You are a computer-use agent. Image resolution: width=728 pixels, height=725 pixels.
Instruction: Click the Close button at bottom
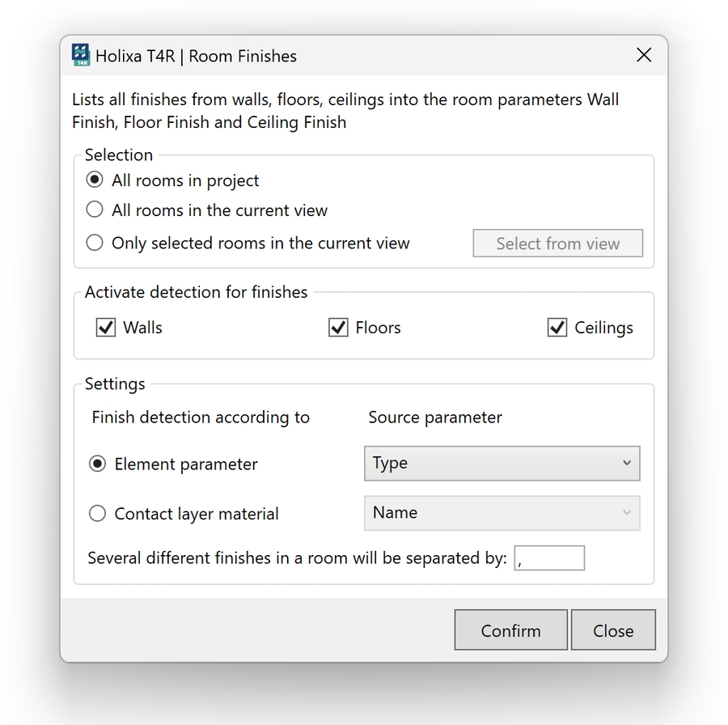coord(612,630)
